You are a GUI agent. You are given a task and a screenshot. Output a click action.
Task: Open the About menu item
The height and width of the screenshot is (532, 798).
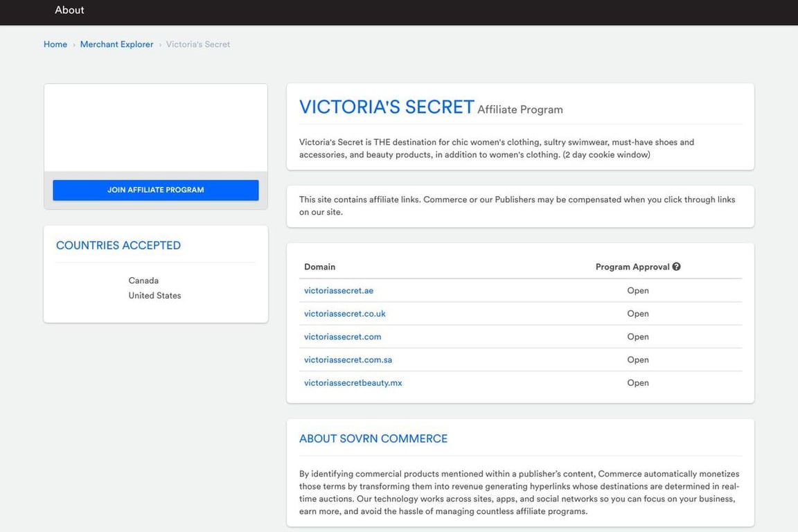click(x=69, y=10)
